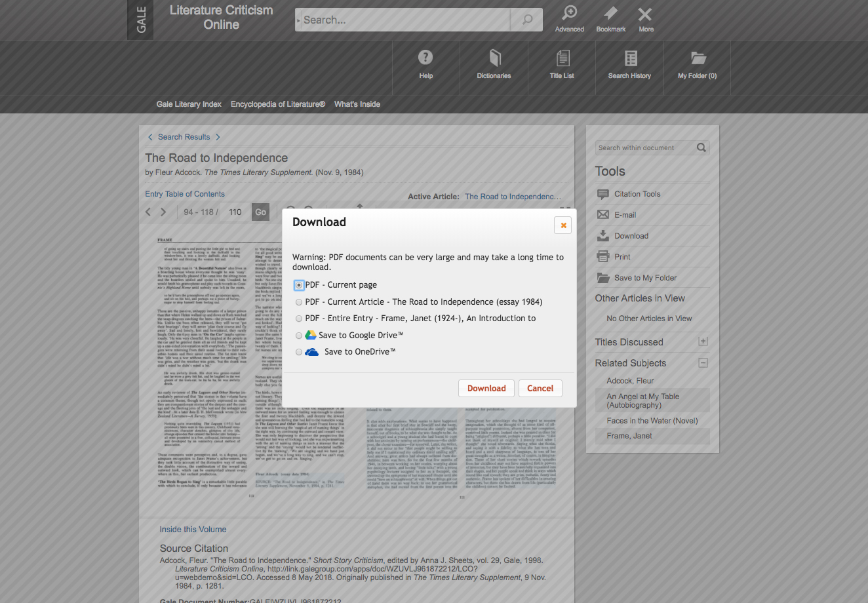Click the page number field showing 110
Screen dimensions: 868x603
tap(235, 212)
